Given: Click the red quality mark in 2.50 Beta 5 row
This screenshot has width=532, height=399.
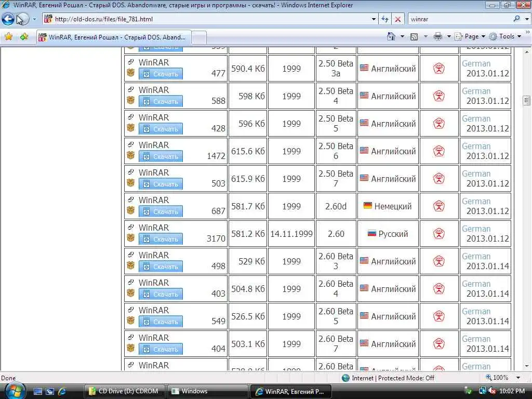Looking at the screenshot, I should click(438, 124).
